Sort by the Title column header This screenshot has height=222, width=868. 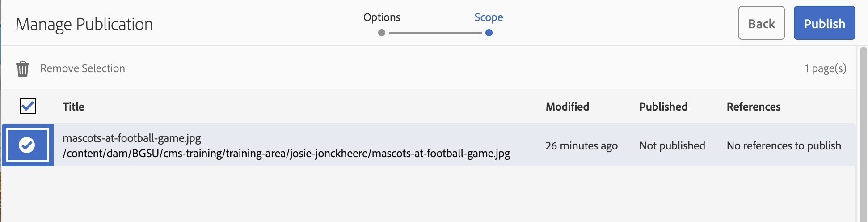[73, 107]
